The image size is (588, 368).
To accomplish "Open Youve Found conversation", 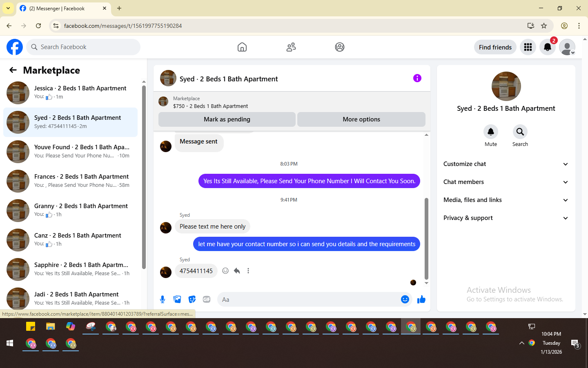I will (x=70, y=152).
